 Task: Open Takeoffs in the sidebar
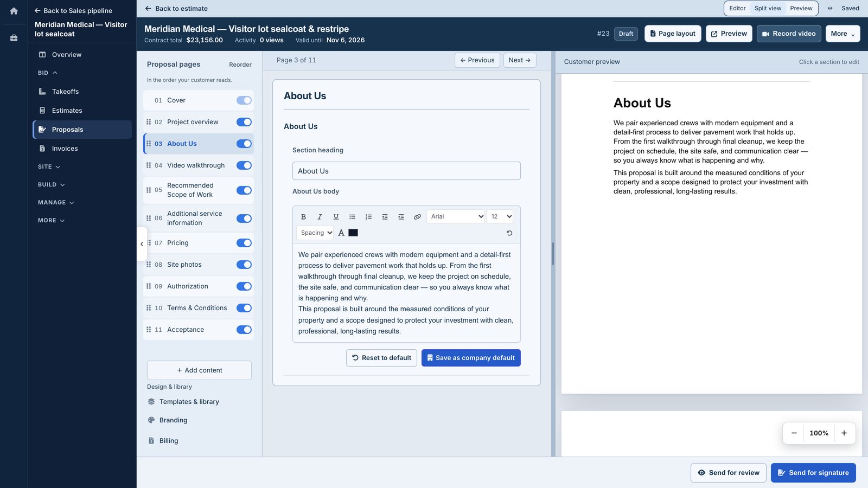tap(82, 92)
